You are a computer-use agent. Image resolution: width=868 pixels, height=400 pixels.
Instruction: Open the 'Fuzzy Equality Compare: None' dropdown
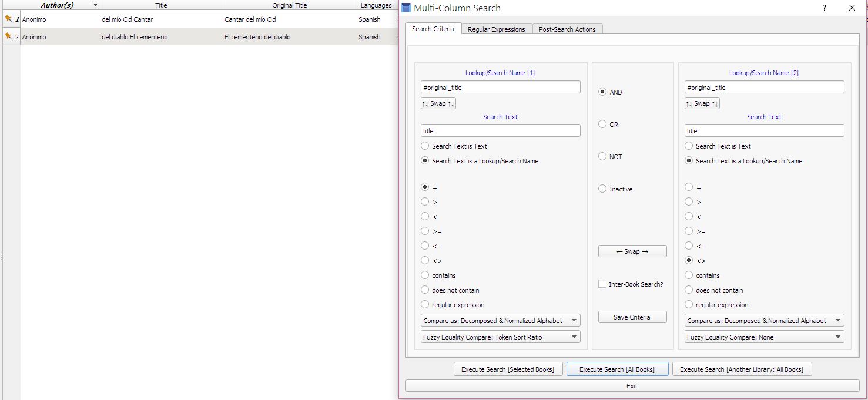point(764,337)
